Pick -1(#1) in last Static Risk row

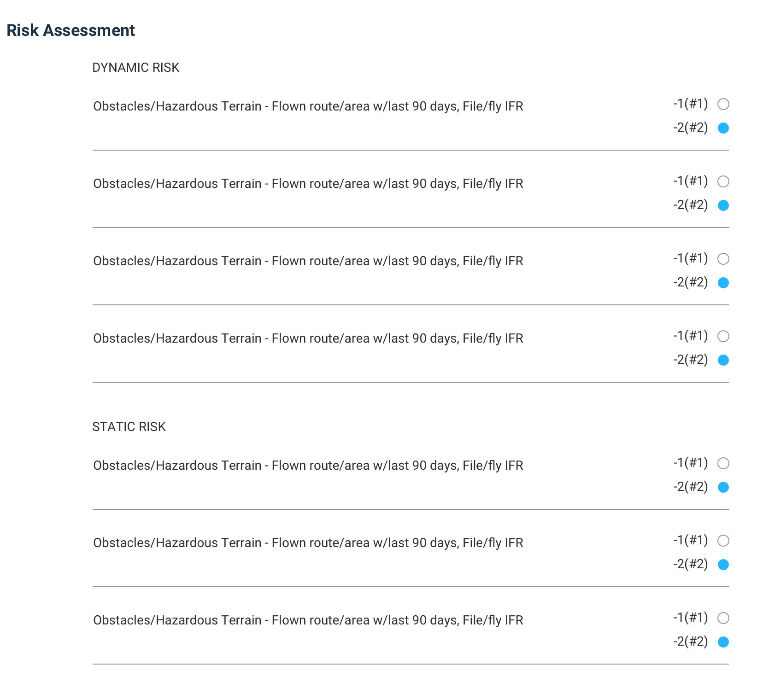(723, 618)
